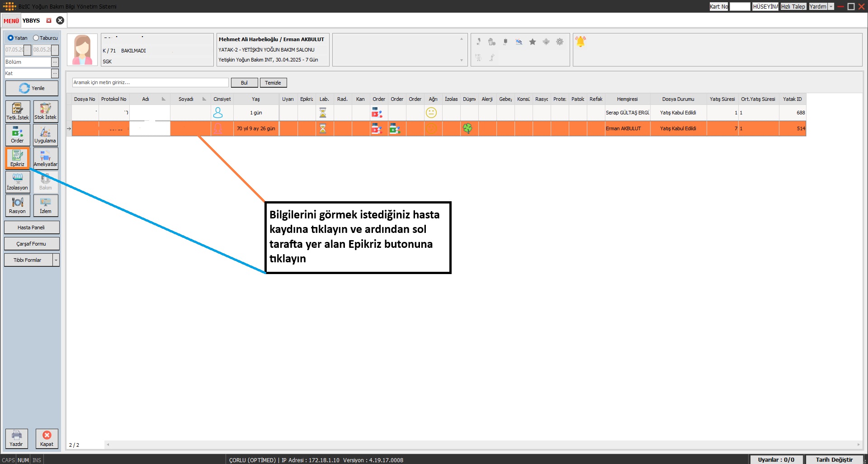868x464 pixels.
Task: Open the MENÜ tab
Action: [x=11, y=21]
